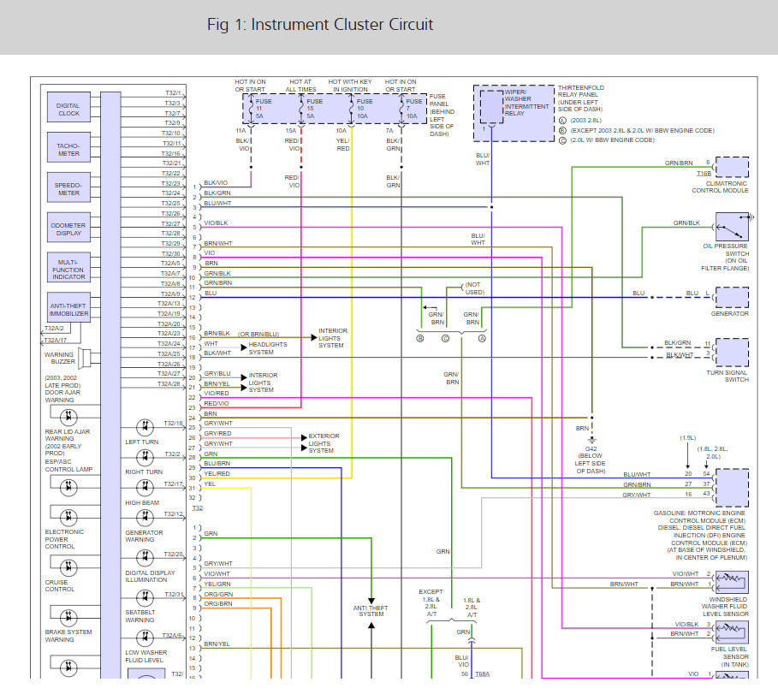Click the oil pressure switch symbol

pos(732,228)
